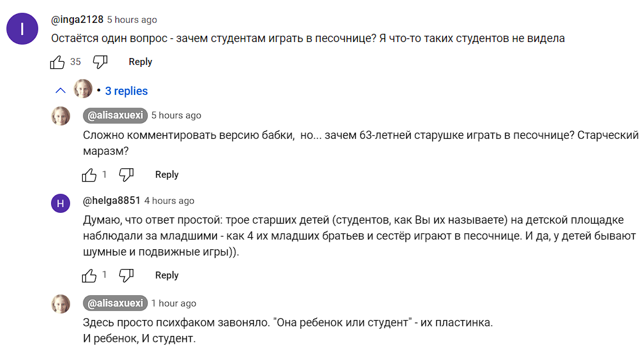Dislike @alisaxuexi's reply from 5 hours ago
This screenshot has height=348, width=644.
pos(126,175)
